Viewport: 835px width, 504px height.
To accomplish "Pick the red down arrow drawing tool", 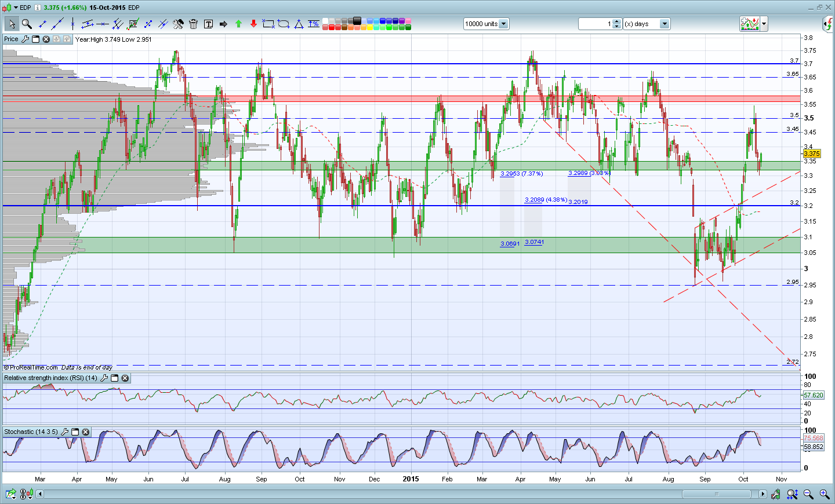I will click(x=253, y=24).
